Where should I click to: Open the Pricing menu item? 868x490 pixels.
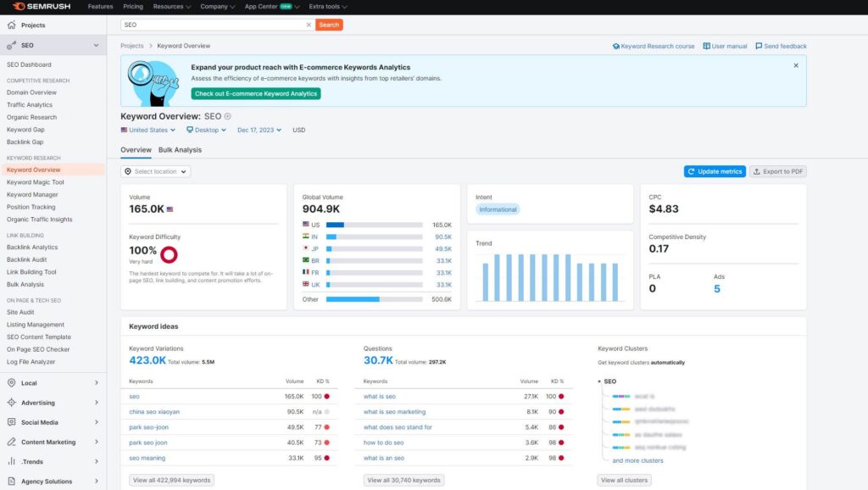pyautogui.click(x=132, y=7)
